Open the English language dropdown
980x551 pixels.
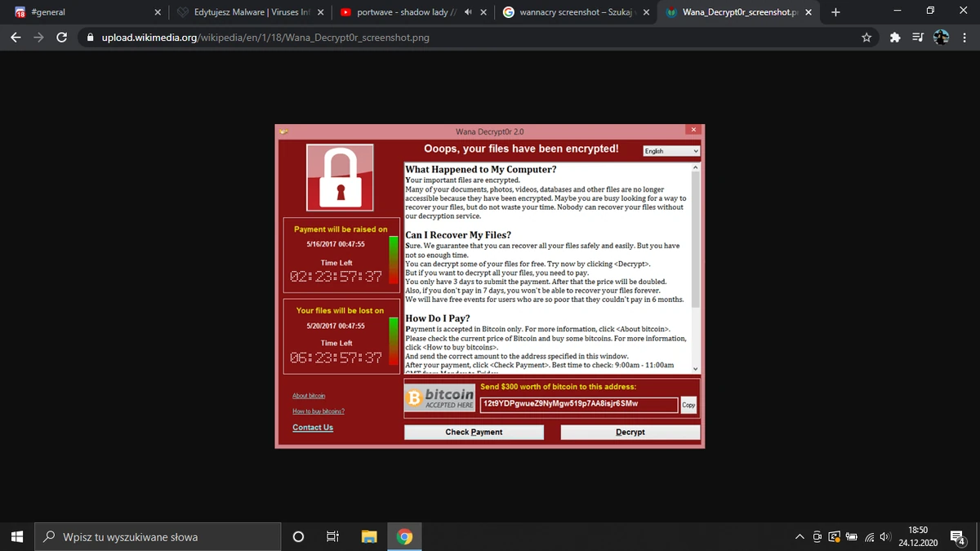pyautogui.click(x=671, y=150)
